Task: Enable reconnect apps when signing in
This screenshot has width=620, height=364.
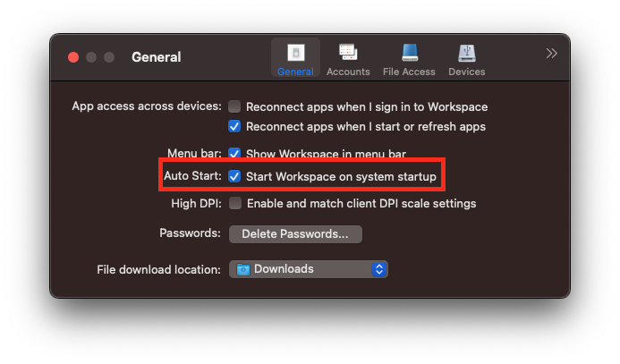Action: point(235,106)
